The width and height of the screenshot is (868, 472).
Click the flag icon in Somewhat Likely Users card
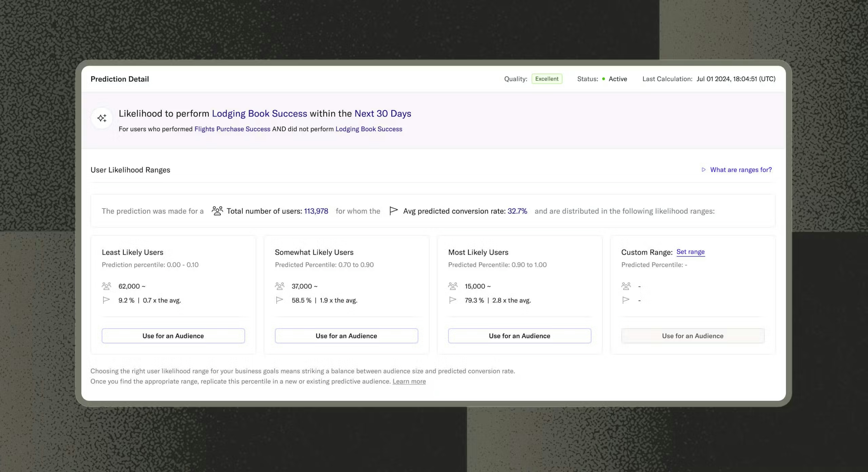pos(280,300)
